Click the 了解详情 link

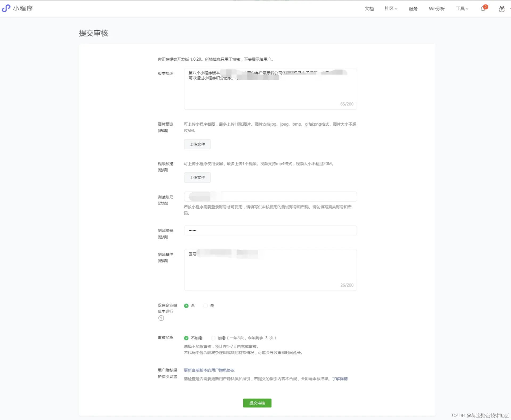click(x=340, y=379)
